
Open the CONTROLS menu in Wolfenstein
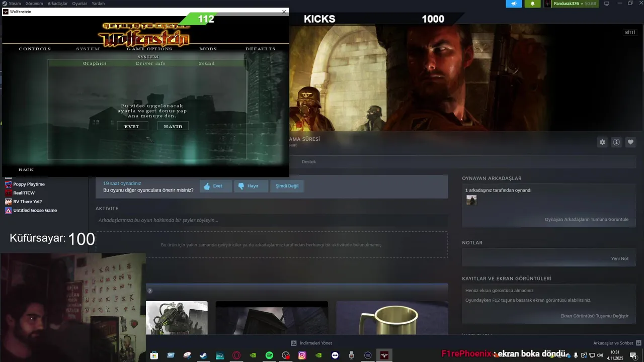(35, 49)
